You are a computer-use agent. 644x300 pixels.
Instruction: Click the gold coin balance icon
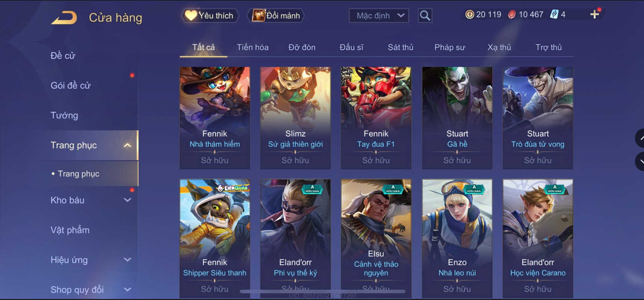[x=469, y=15]
